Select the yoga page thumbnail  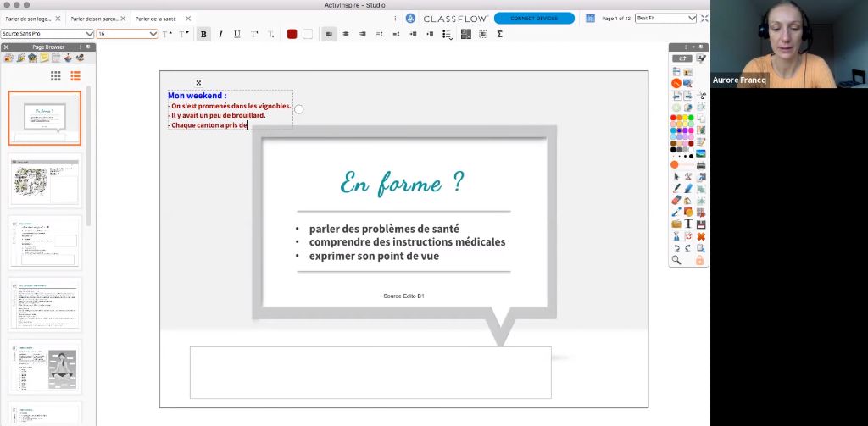coord(45,367)
